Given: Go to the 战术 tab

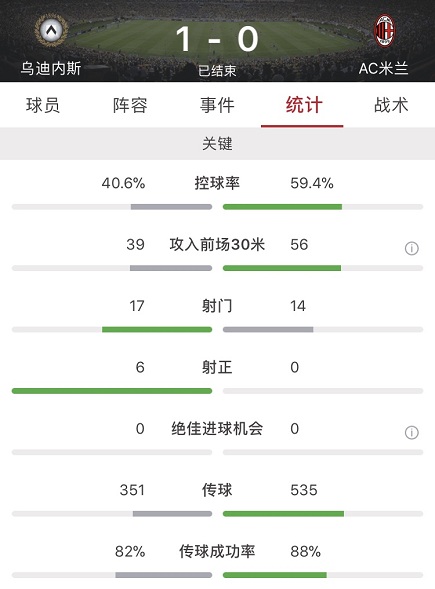Looking at the screenshot, I should (391, 105).
